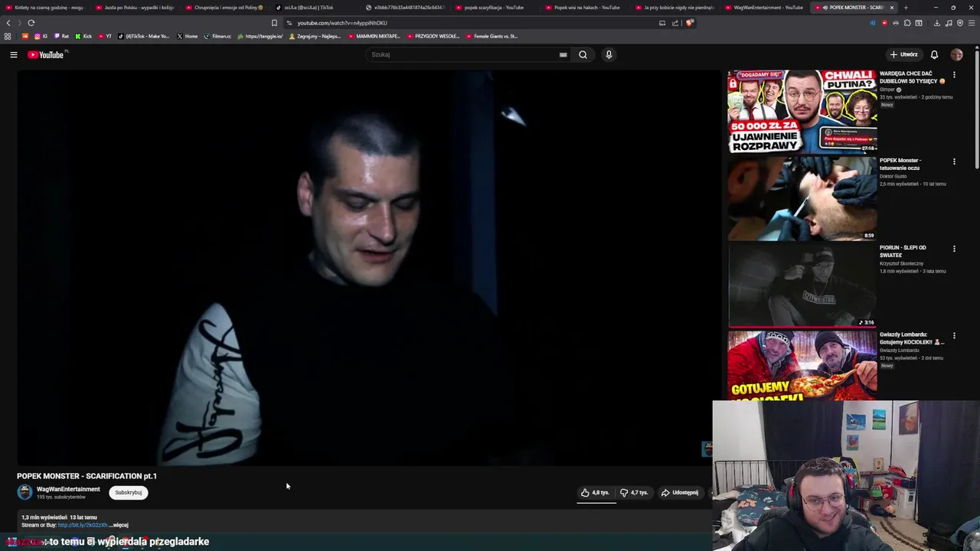Focus the Szukaj search field

click(x=463, y=54)
